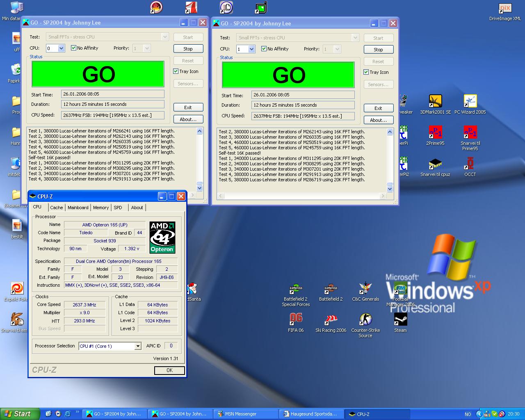Viewport: 525px width, 420px height.
Task: Click the CPU Speed field in the CPU 0 SP2004 window
Action: [x=113, y=115]
